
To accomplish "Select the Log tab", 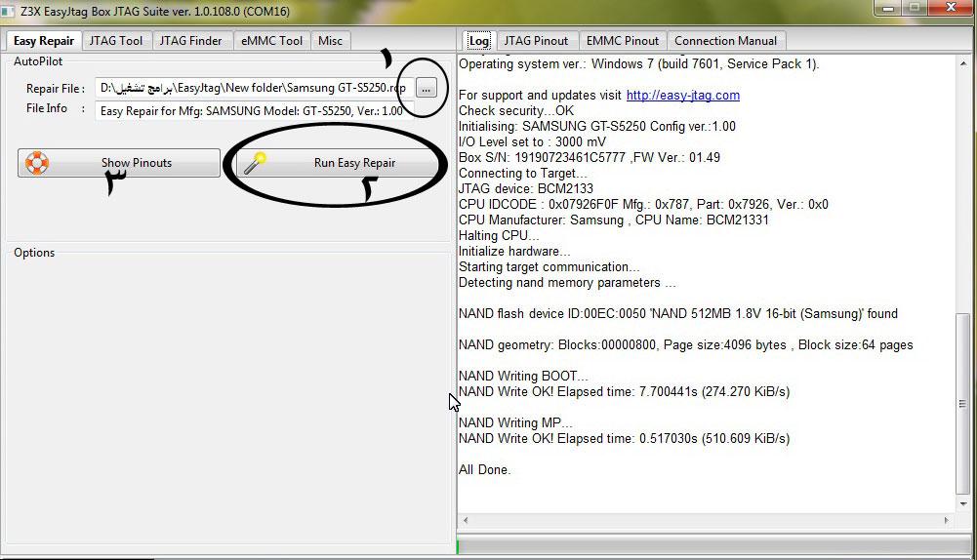I will click(x=479, y=41).
